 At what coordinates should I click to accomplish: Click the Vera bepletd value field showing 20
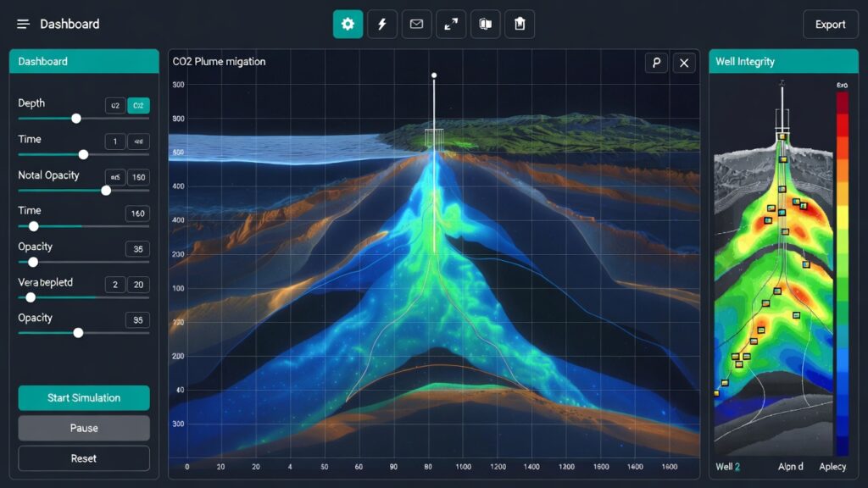click(x=138, y=285)
